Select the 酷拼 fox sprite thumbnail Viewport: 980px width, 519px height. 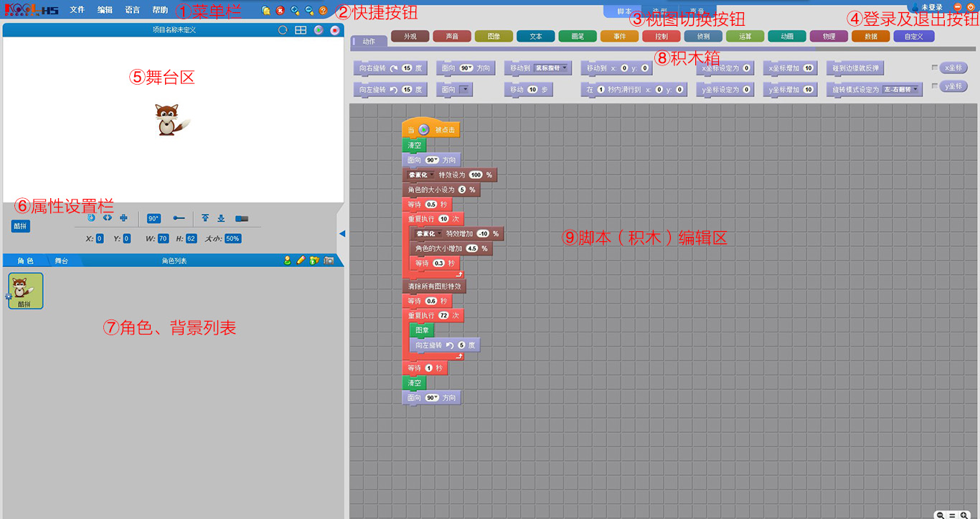26,290
